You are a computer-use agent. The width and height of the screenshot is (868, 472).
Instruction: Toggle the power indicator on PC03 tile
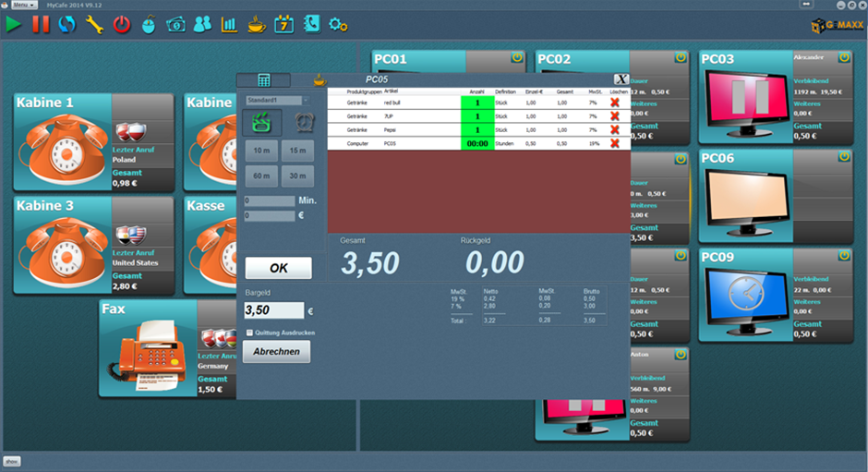[844, 57]
